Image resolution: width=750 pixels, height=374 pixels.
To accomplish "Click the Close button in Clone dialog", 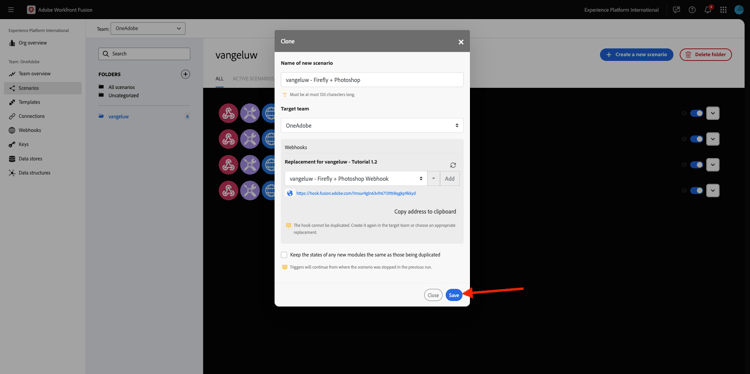I will 433,295.
